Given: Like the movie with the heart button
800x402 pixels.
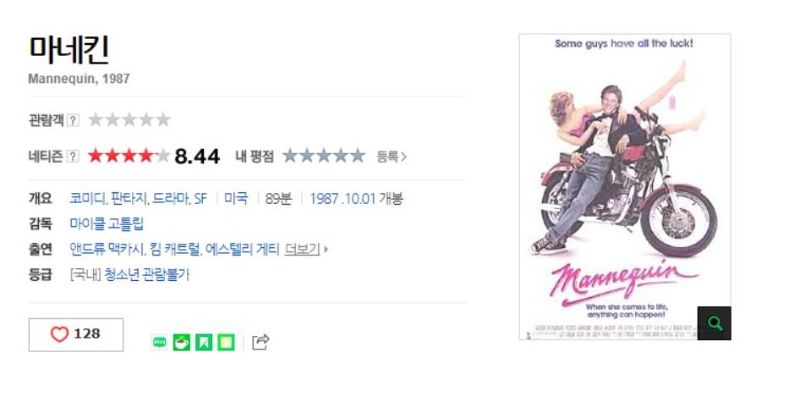Looking at the screenshot, I should (76, 335).
